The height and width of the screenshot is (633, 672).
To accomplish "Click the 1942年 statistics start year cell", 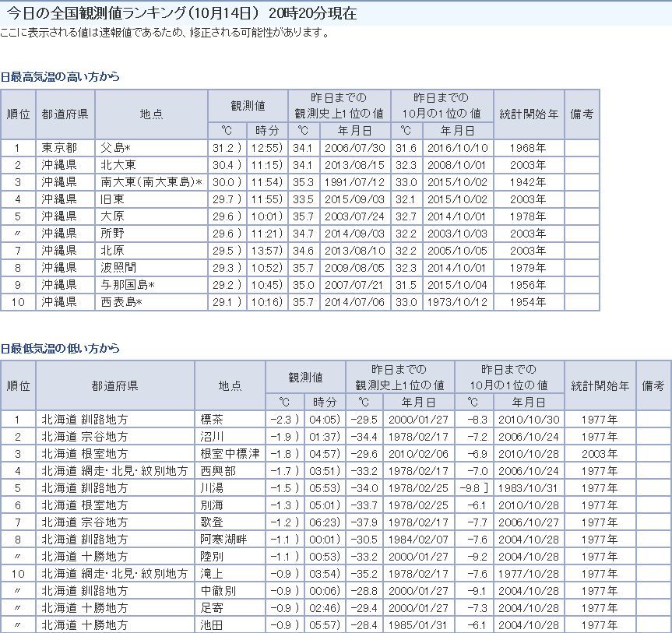I will [x=527, y=181].
